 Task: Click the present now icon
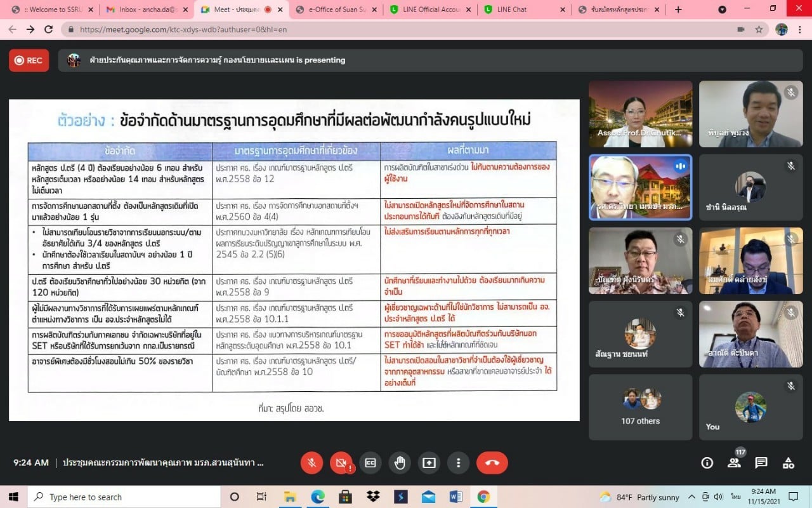(429, 463)
